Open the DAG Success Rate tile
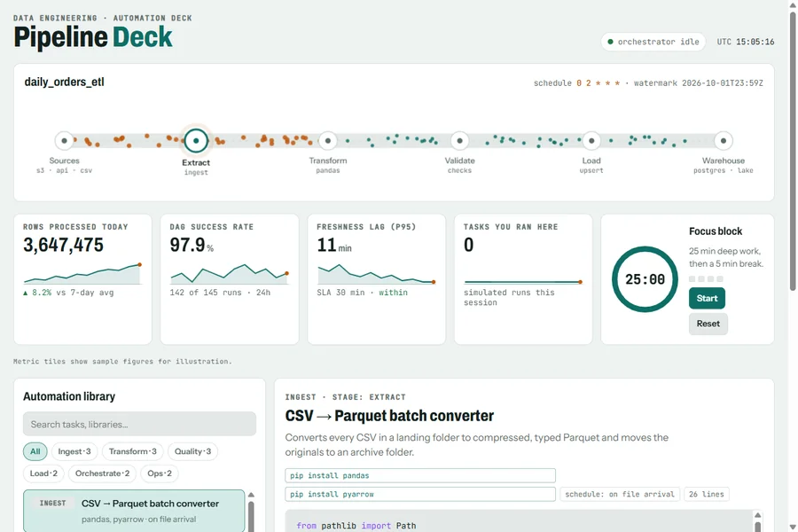 (x=230, y=279)
